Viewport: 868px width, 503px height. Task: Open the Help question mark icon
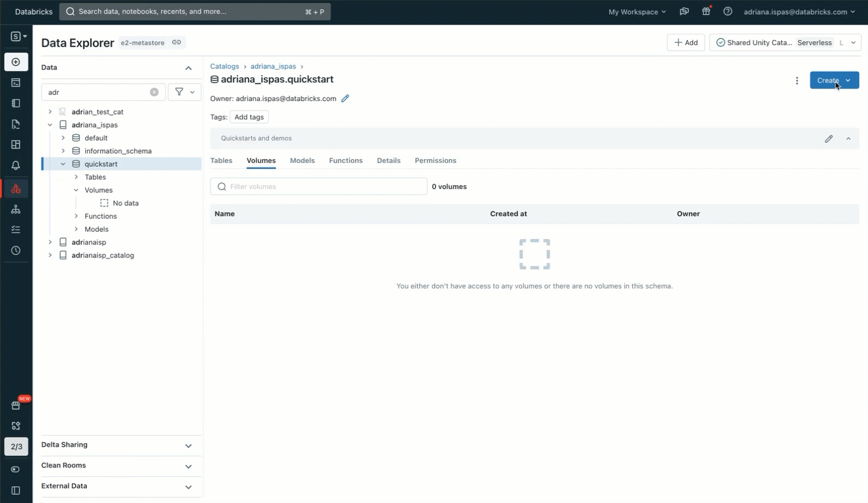coord(728,11)
